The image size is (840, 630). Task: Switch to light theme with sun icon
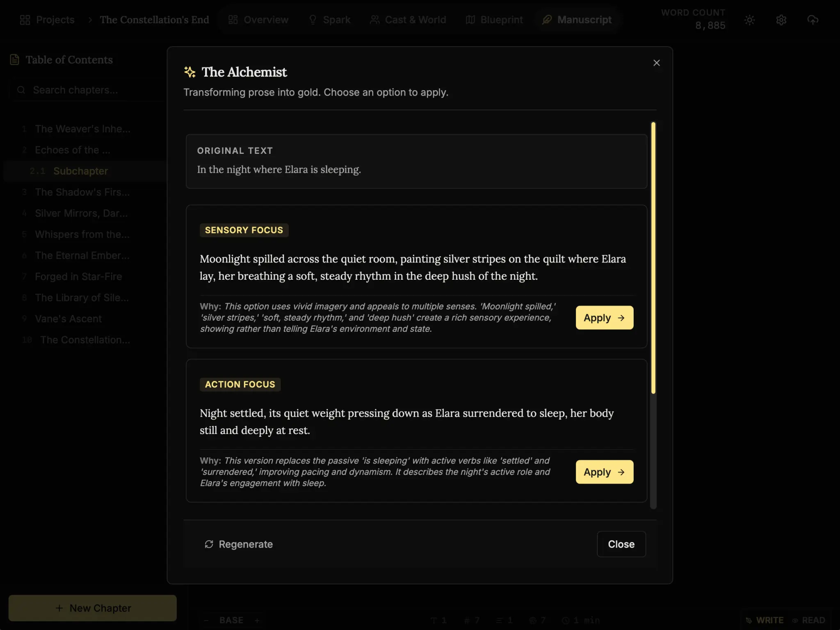click(x=749, y=20)
